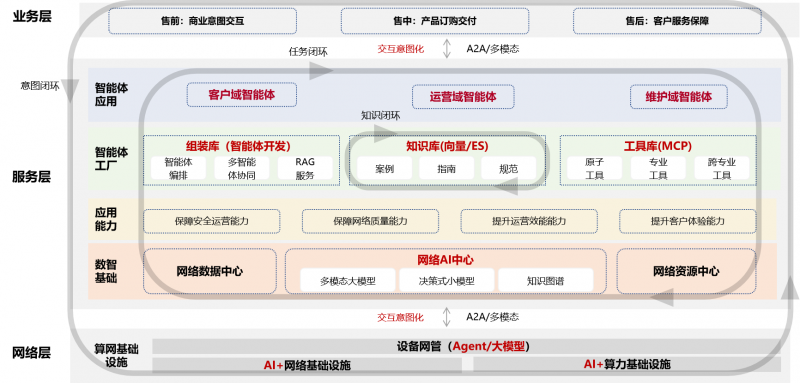
Task: Click the 提升运营效能能力 box
Action: pos(529,221)
